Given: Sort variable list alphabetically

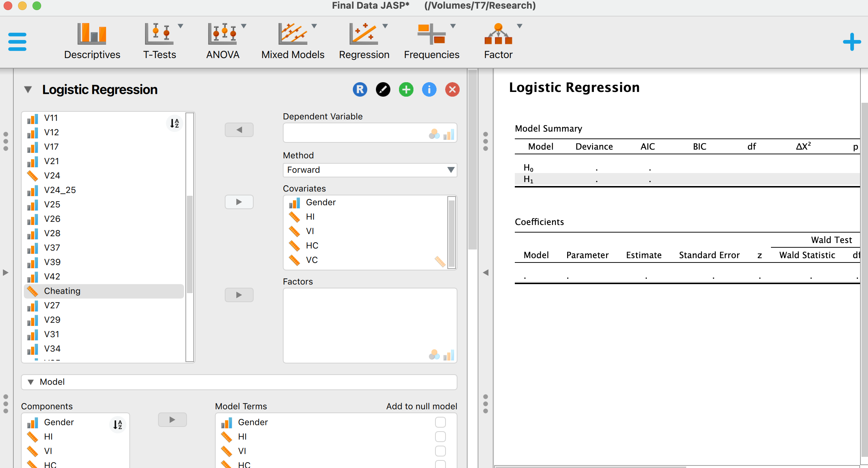Looking at the screenshot, I should point(174,123).
